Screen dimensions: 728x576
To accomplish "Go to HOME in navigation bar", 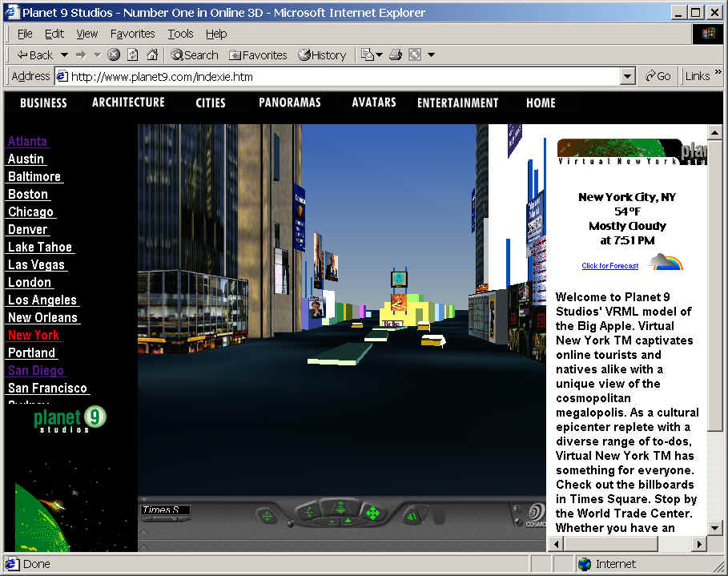I will click(x=541, y=103).
